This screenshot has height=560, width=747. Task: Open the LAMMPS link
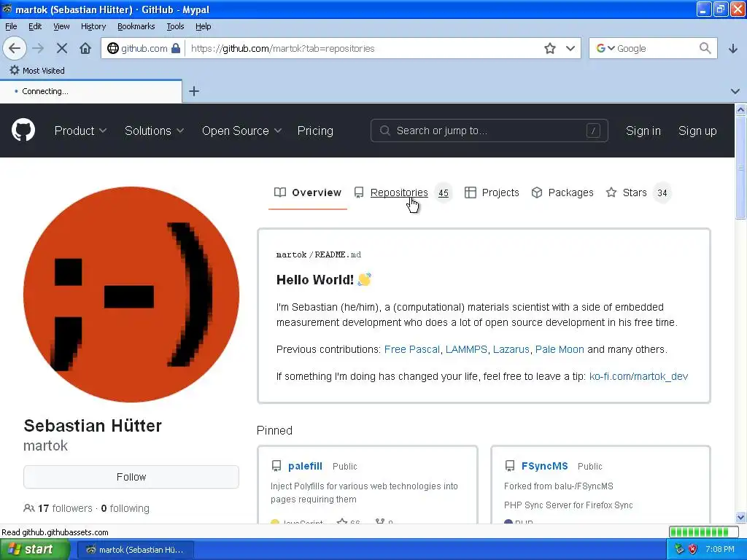(x=466, y=349)
